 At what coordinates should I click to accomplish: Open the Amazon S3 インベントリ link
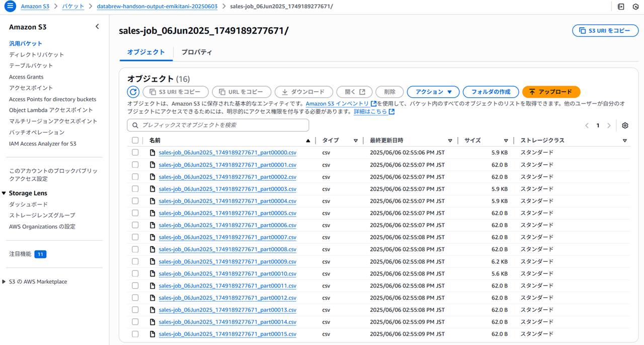[x=341, y=103]
